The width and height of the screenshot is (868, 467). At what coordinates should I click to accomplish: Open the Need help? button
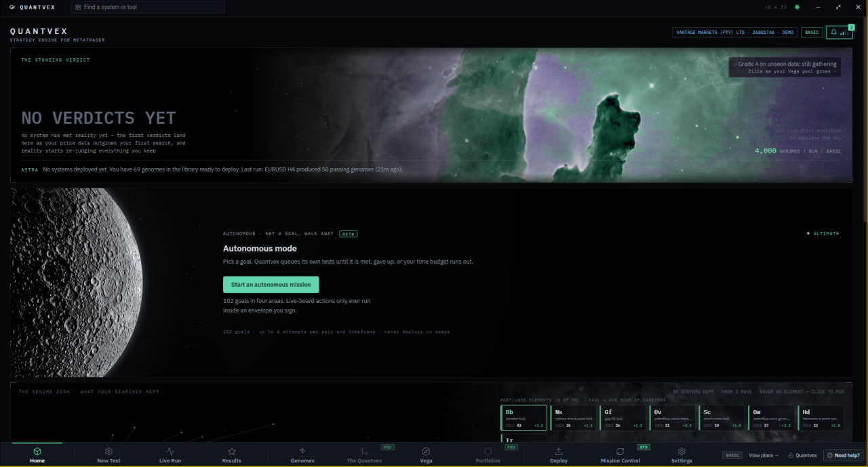(x=843, y=455)
